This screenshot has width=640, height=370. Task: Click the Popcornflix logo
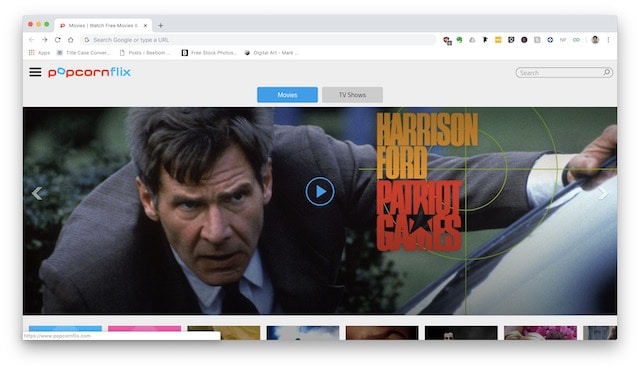point(89,72)
